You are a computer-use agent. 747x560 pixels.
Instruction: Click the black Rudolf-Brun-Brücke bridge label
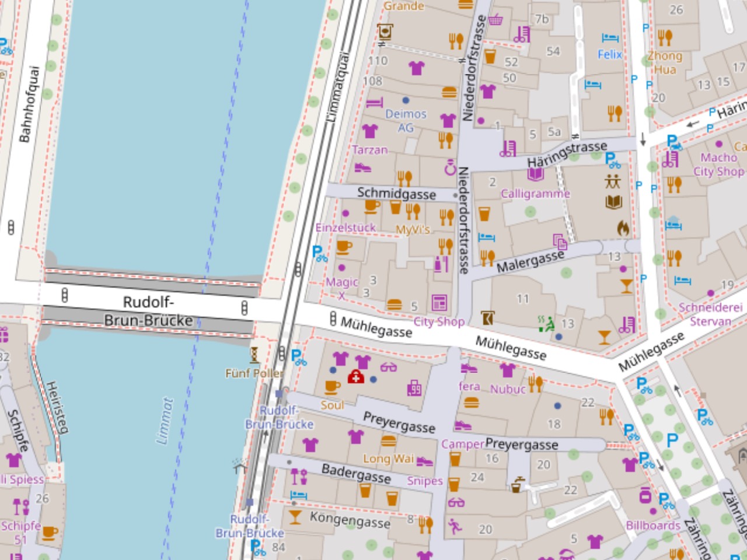[x=148, y=311]
